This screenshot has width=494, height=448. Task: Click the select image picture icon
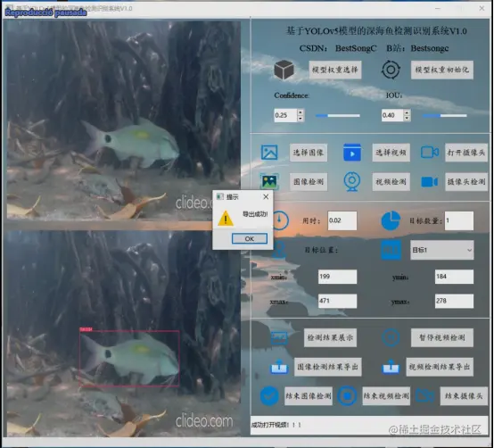click(269, 153)
